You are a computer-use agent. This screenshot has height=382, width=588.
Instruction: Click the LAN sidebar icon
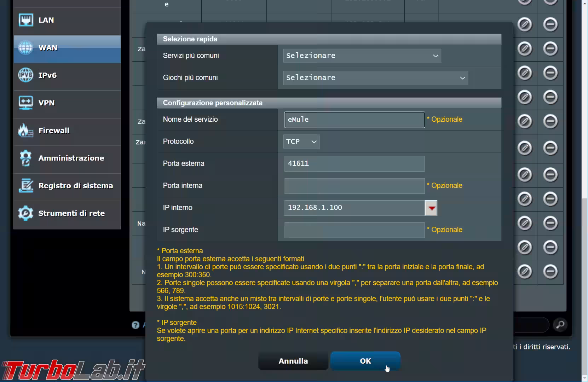(25, 20)
